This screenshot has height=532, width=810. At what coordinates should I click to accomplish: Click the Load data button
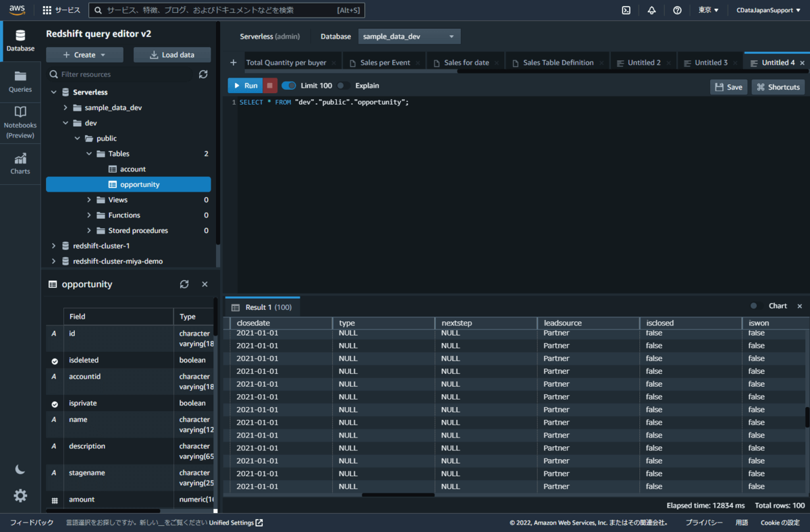tap(172, 55)
